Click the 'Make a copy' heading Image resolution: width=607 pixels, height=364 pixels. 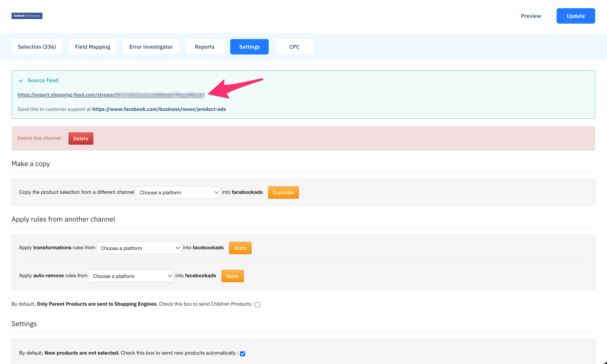point(31,164)
